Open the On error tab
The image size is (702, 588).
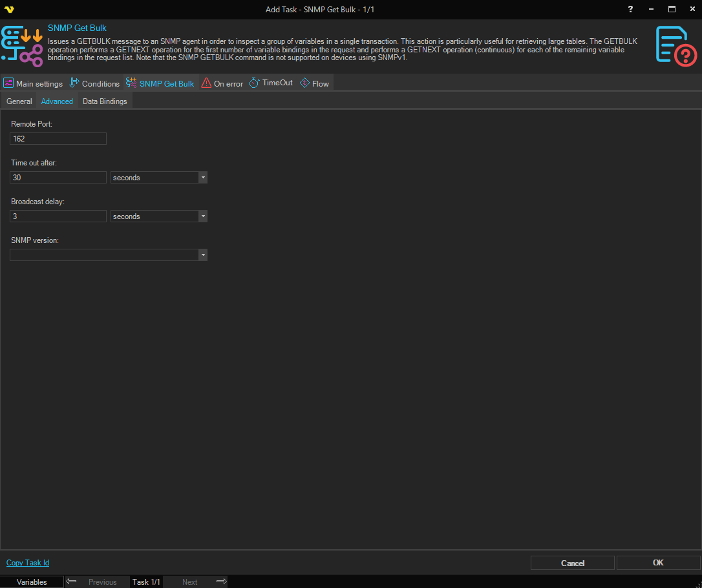[x=222, y=83]
